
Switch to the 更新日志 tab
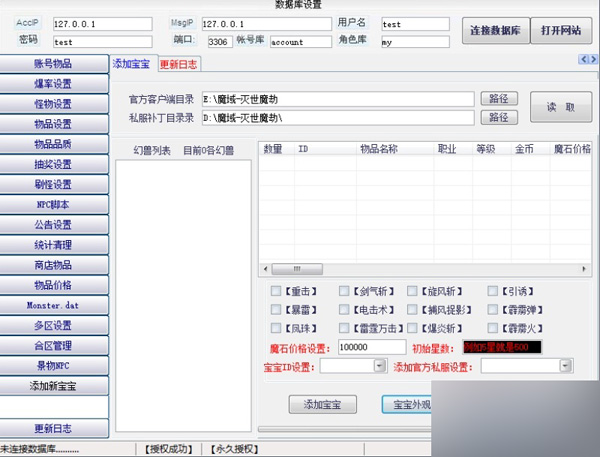coord(178,64)
